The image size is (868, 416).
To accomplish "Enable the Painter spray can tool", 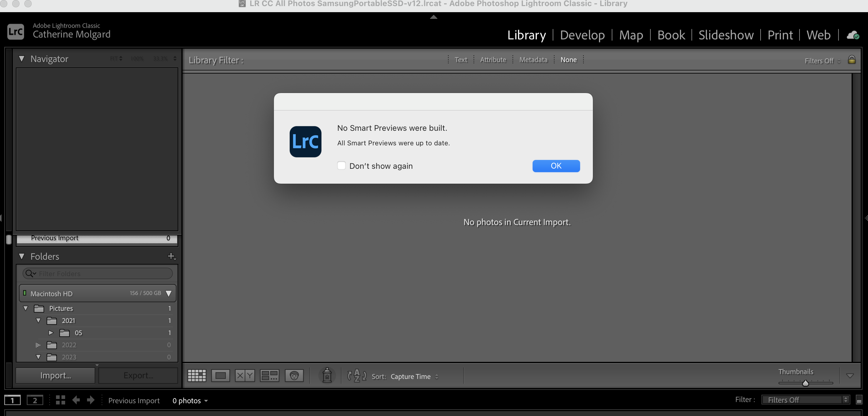I will 327,376.
